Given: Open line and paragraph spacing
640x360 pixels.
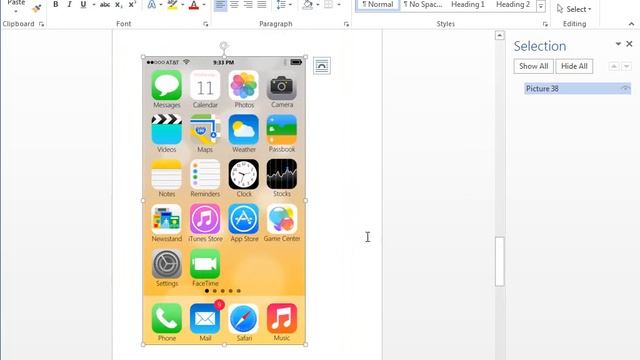Looking at the screenshot, I should (281, 4).
